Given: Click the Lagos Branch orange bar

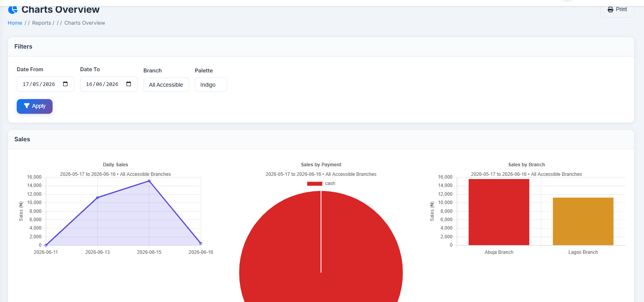Looking at the screenshot, I should pyautogui.click(x=583, y=221).
